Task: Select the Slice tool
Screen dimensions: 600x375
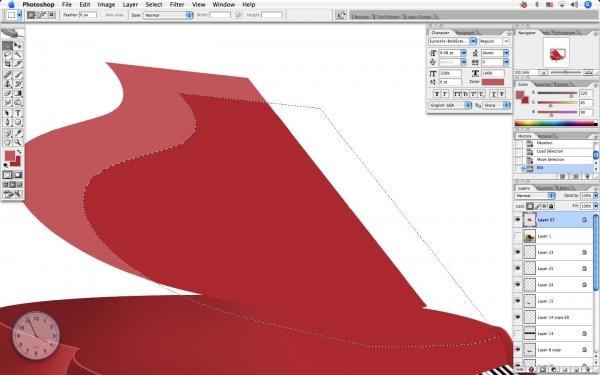Action: pyautogui.click(x=18, y=64)
